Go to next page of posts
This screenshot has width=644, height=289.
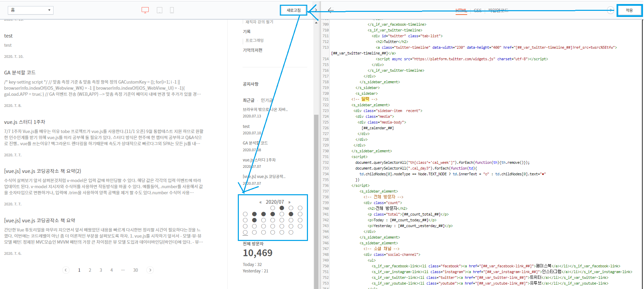point(150,270)
